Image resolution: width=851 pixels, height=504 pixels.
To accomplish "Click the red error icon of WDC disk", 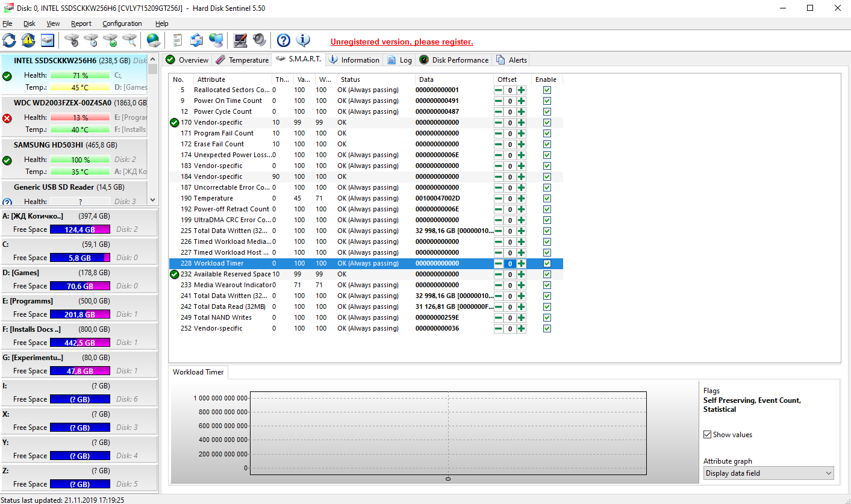I will coord(7,119).
